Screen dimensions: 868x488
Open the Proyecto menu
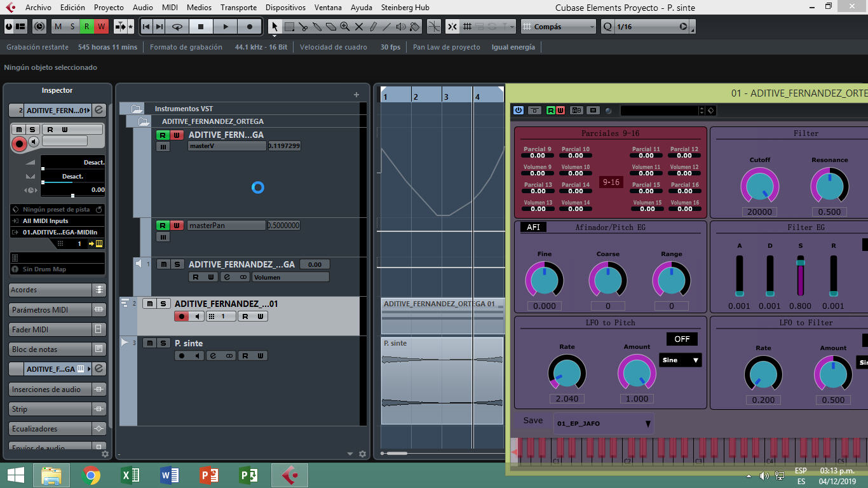point(109,8)
